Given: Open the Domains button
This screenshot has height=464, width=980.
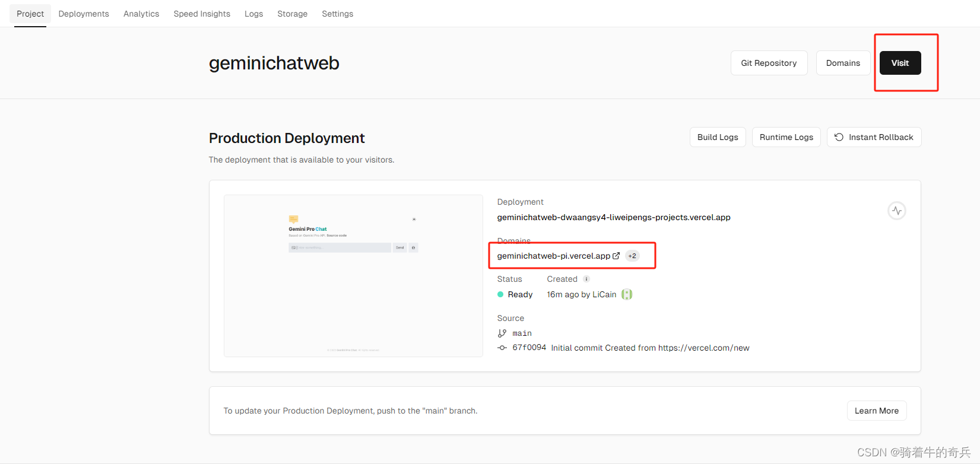Looking at the screenshot, I should 843,63.
